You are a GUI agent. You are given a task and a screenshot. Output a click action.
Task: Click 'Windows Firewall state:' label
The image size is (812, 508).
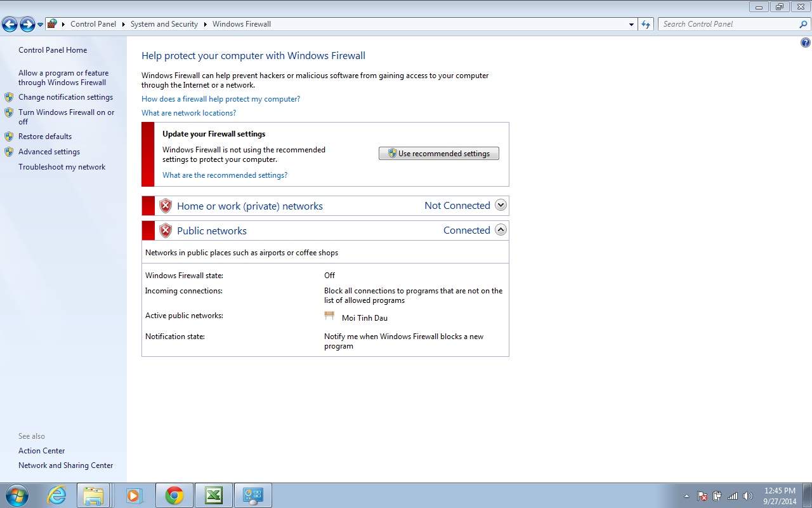pyautogui.click(x=184, y=276)
